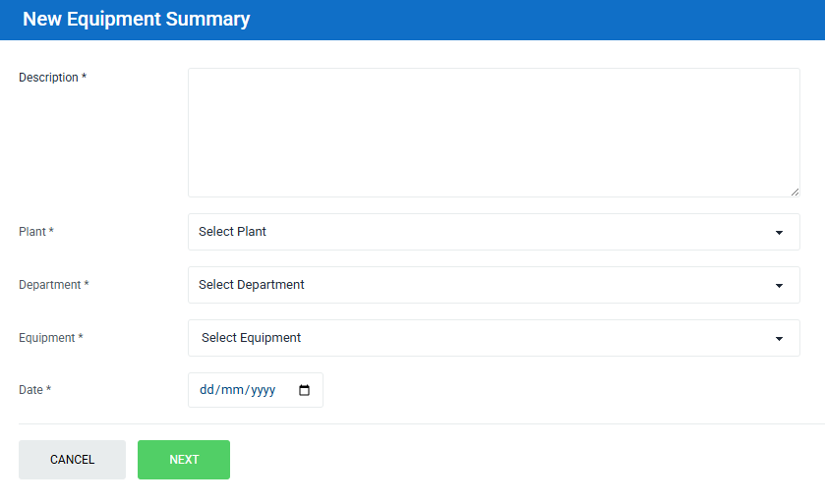Click the Plant dropdown caret arrow

tap(779, 233)
